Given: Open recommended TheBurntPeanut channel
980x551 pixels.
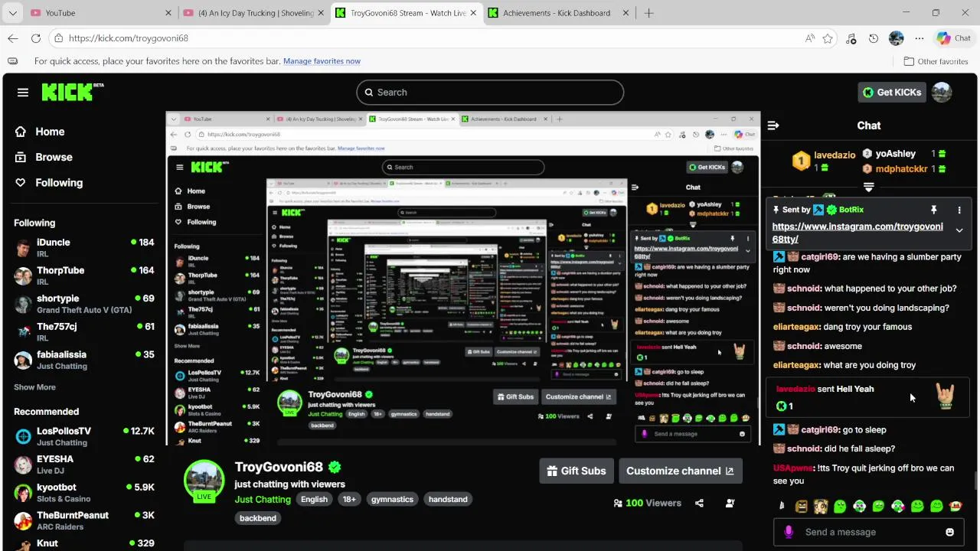Looking at the screenshot, I should point(84,520).
